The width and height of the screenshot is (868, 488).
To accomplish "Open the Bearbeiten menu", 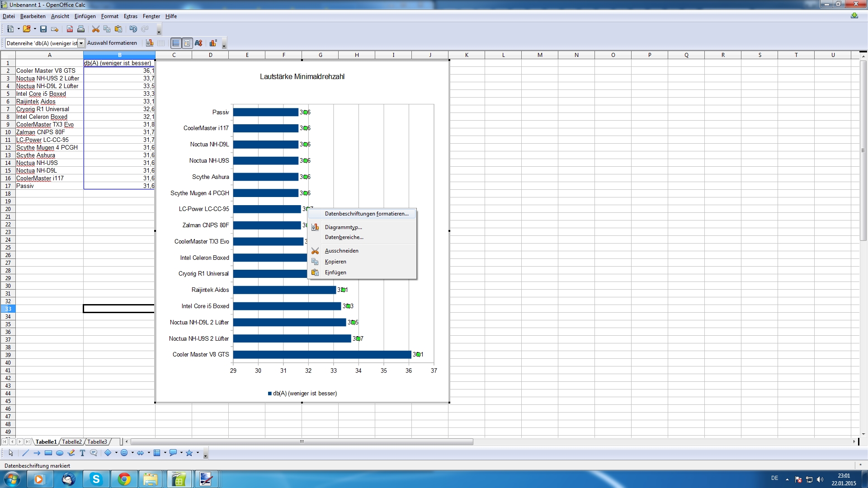I will pos(33,16).
